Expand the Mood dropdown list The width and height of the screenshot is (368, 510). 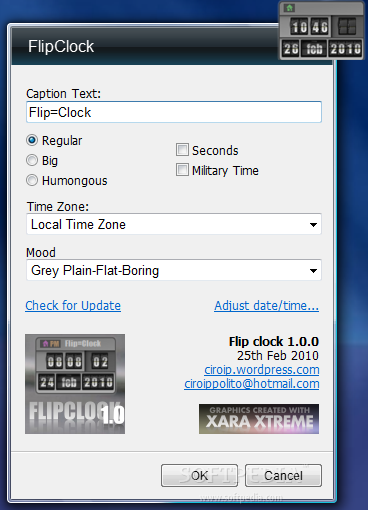(174, 270)
